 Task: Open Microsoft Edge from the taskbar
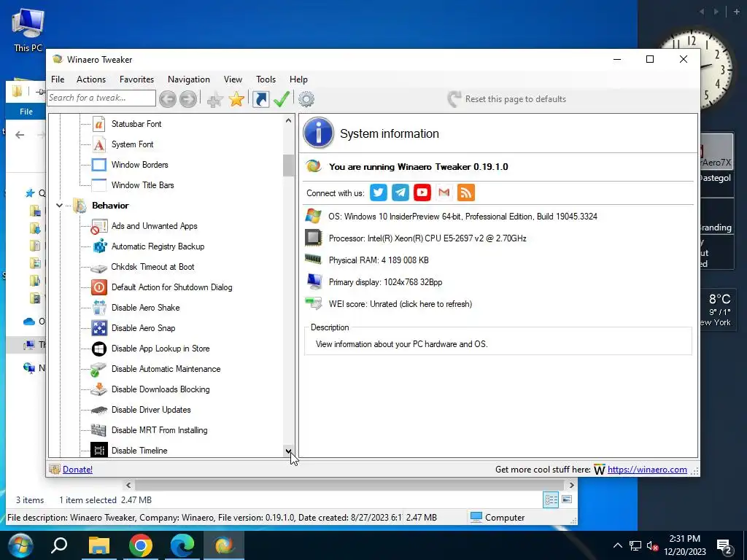click(x=182, y=545)
